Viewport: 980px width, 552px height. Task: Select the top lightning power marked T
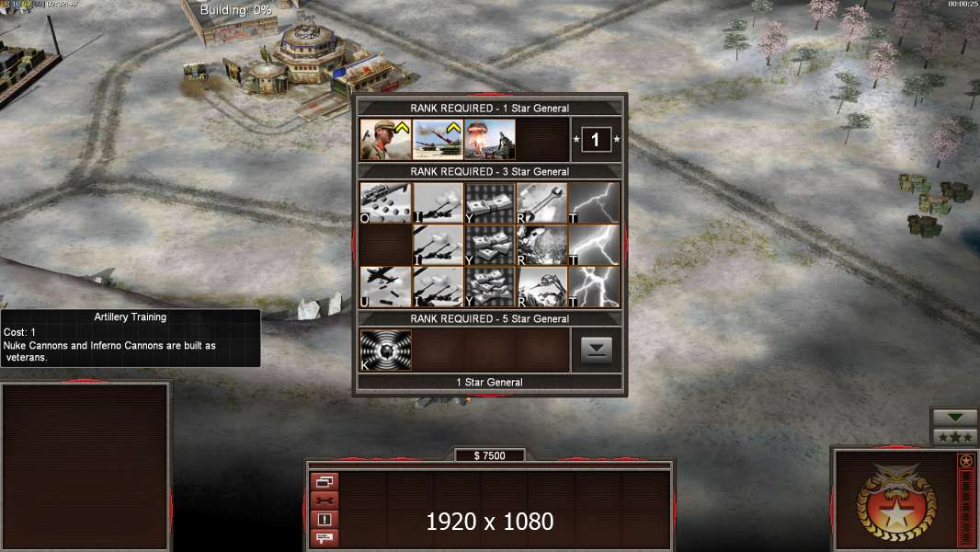click(594, 202)
